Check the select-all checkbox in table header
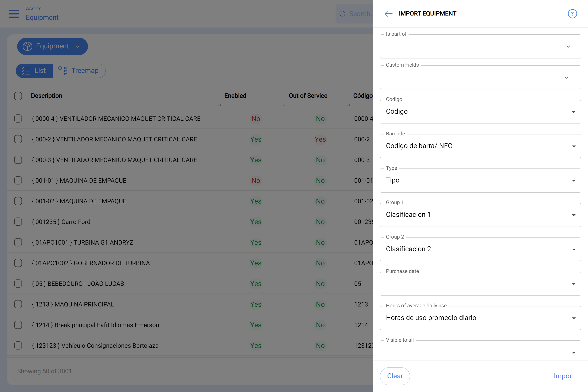Screen dimensions: 588x392 click(x=18, y=96)
